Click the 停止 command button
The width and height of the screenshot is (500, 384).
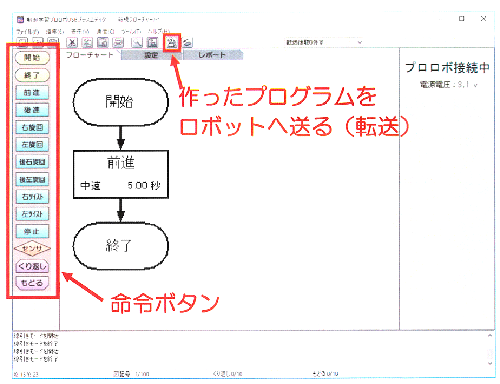point(32,231)
